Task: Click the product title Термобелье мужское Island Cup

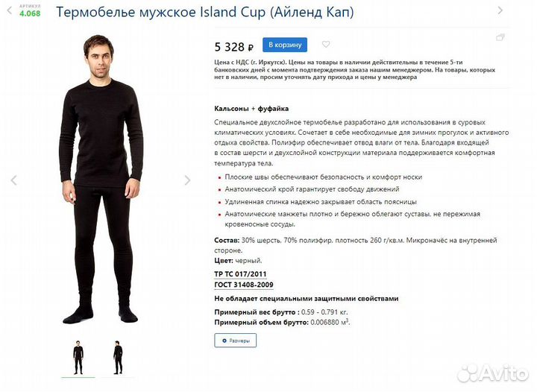Action: click(x=205, y=13)
